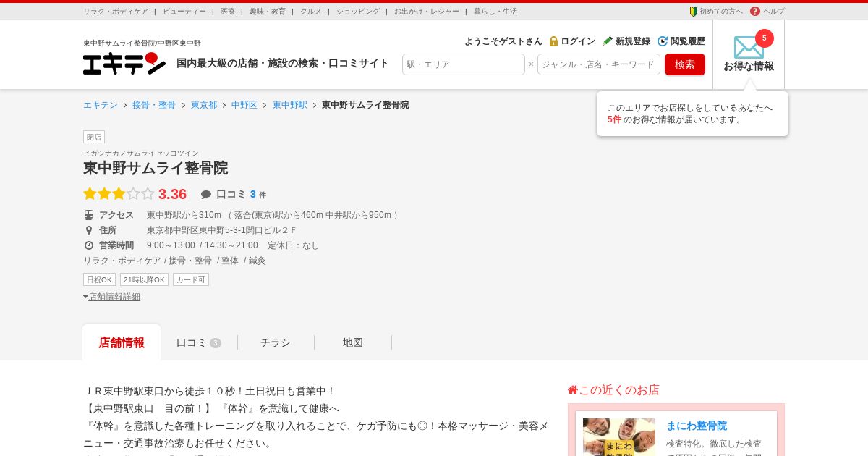
Task: Click the × between the two search fields
Action: click(x=531, y=64)
